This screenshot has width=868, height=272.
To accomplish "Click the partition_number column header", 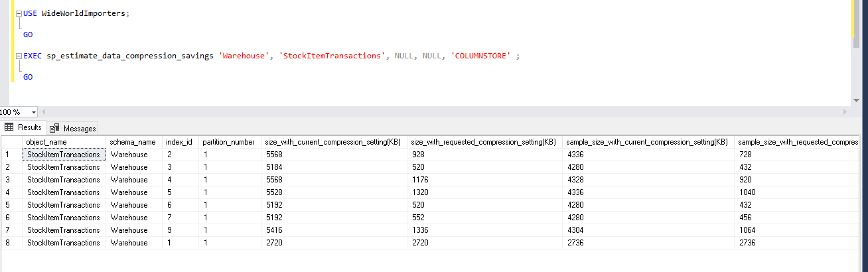I will (228, 142).
